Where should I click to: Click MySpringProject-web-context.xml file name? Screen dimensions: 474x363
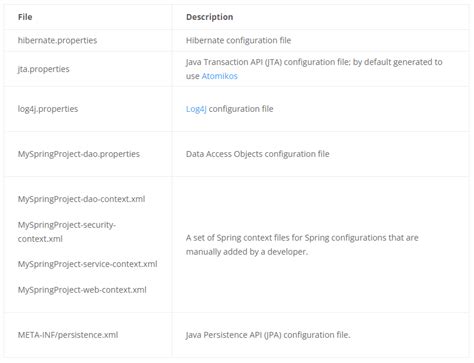coord(82,290)
